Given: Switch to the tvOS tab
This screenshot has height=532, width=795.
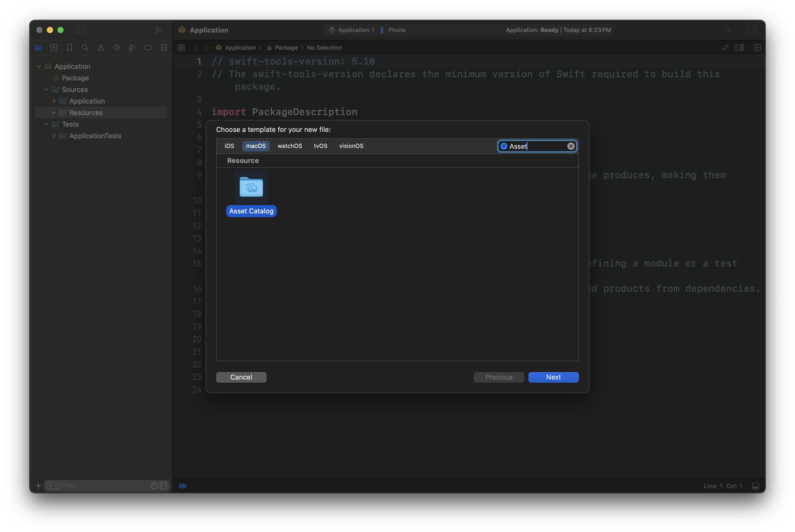Looking at the screenshot, I should [320, 146].
